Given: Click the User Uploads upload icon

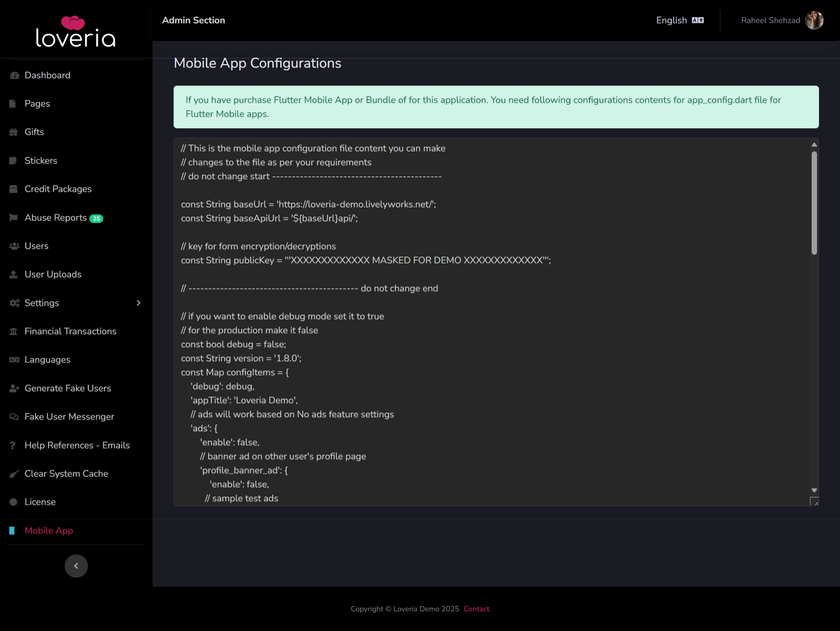Looking at the screenshot, I should click(x=14, y=274).
